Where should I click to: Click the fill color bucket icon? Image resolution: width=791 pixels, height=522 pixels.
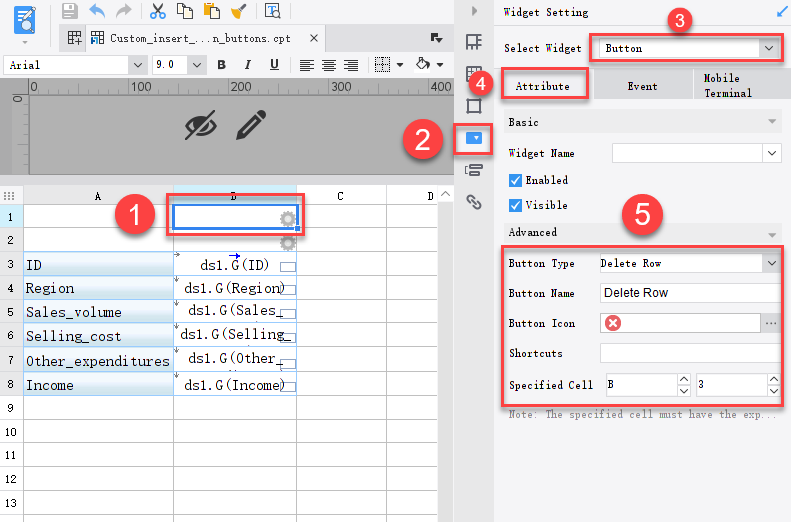coord(423,64)
